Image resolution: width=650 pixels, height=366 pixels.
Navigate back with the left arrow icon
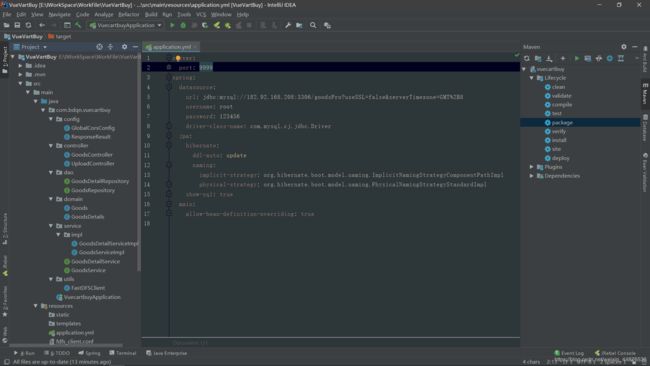pos(42,25)
